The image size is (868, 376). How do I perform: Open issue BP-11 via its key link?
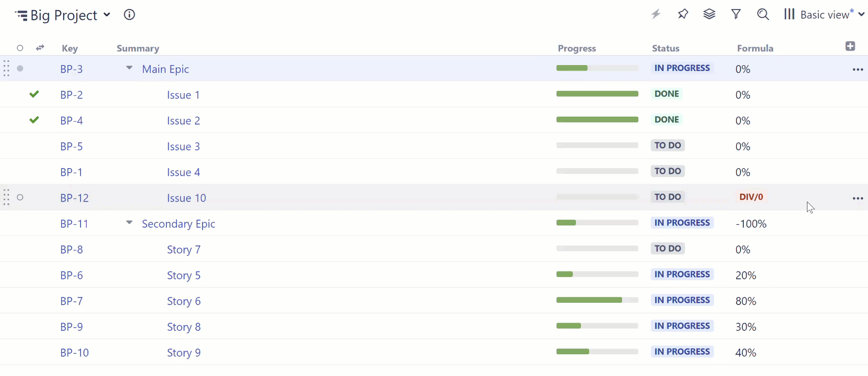point(74,223)
